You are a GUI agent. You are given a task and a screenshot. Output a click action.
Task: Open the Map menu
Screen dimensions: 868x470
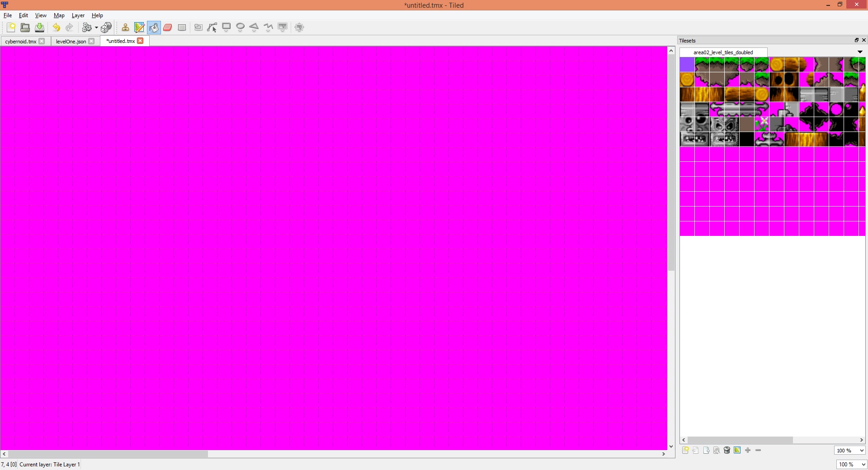point(59,15)
